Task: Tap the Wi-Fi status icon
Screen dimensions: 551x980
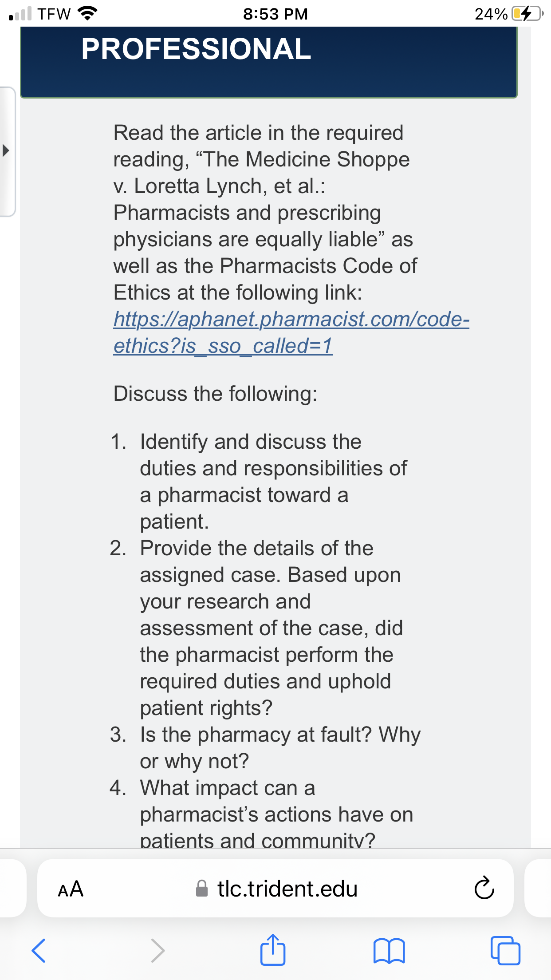Action: (x=87, y=13)
